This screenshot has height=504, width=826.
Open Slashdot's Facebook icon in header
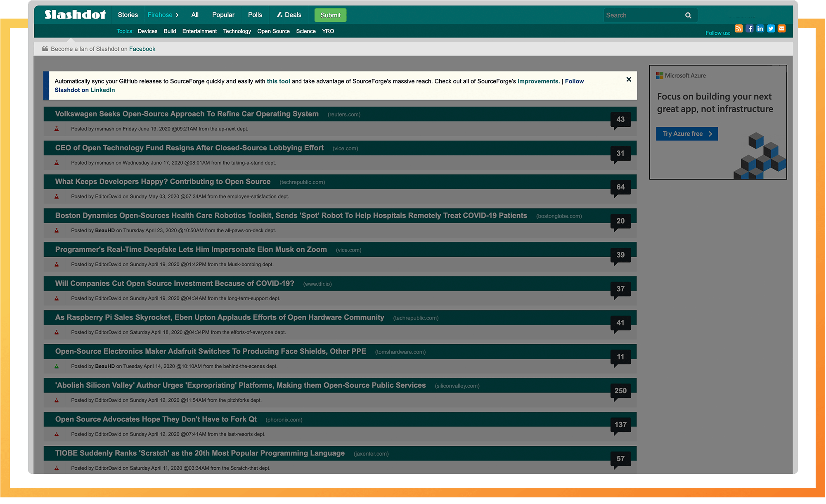tap(750, 28)
